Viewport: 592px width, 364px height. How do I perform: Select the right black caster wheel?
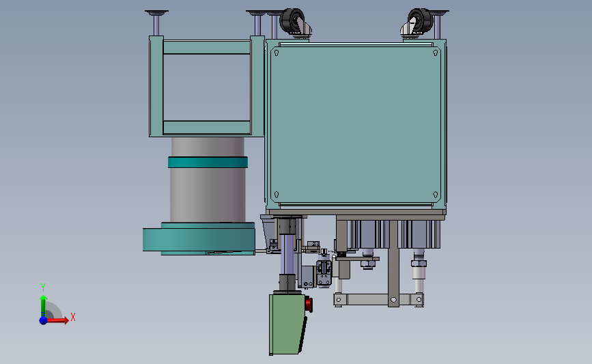[x=419, y=20]
